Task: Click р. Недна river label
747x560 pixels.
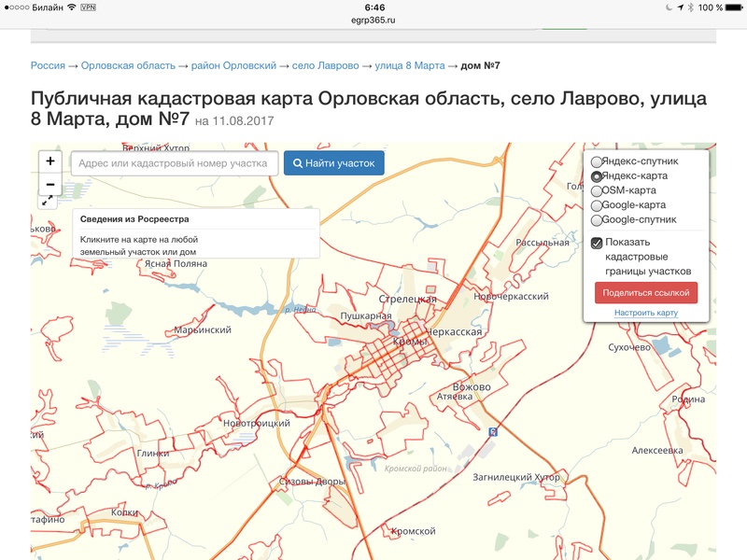Action: 300,310
